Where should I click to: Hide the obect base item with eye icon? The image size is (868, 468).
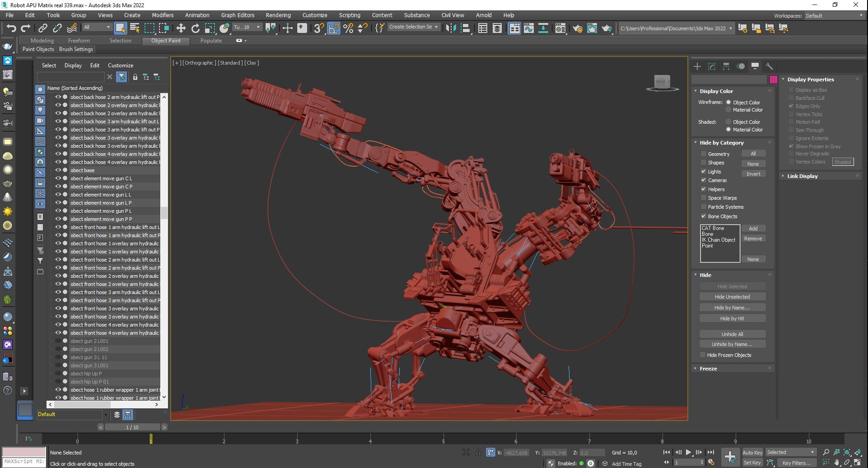coord(58,170)
